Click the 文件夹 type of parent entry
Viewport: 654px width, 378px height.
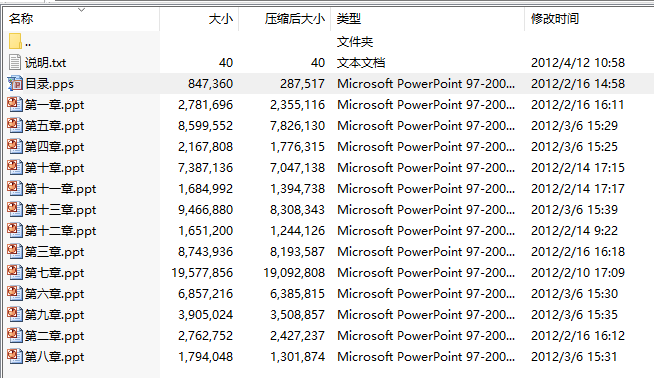pos(355,42)
